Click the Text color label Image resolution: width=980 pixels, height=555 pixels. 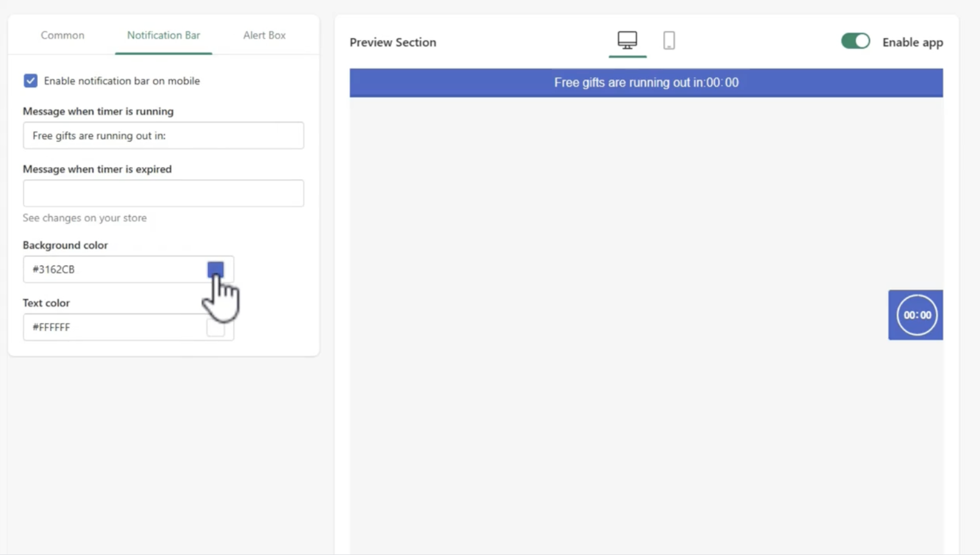(46, 303)
